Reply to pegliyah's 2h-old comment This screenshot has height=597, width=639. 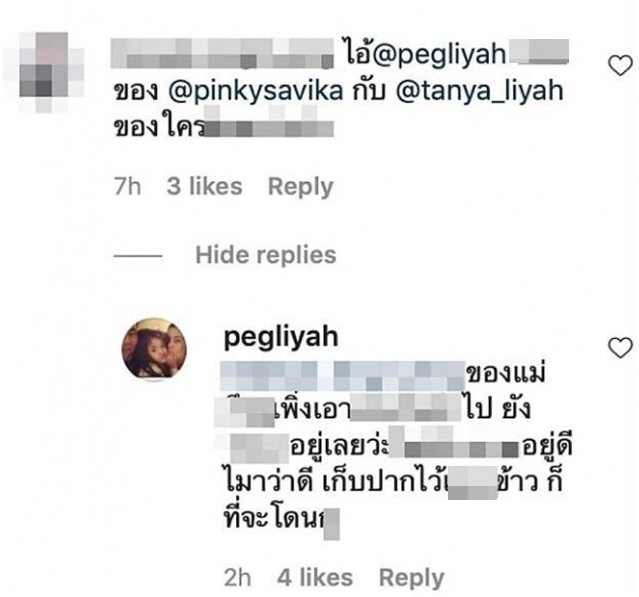point(412,578)
